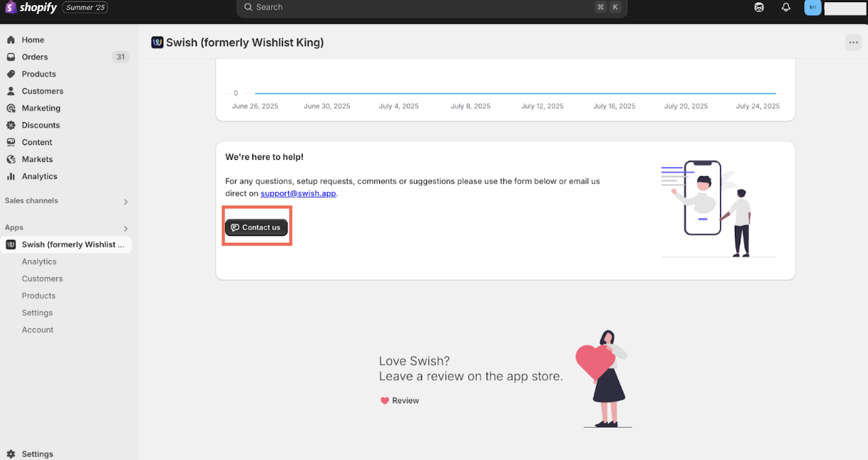
Task: Expand the Apps section chevron
Action: click(126, 229)
